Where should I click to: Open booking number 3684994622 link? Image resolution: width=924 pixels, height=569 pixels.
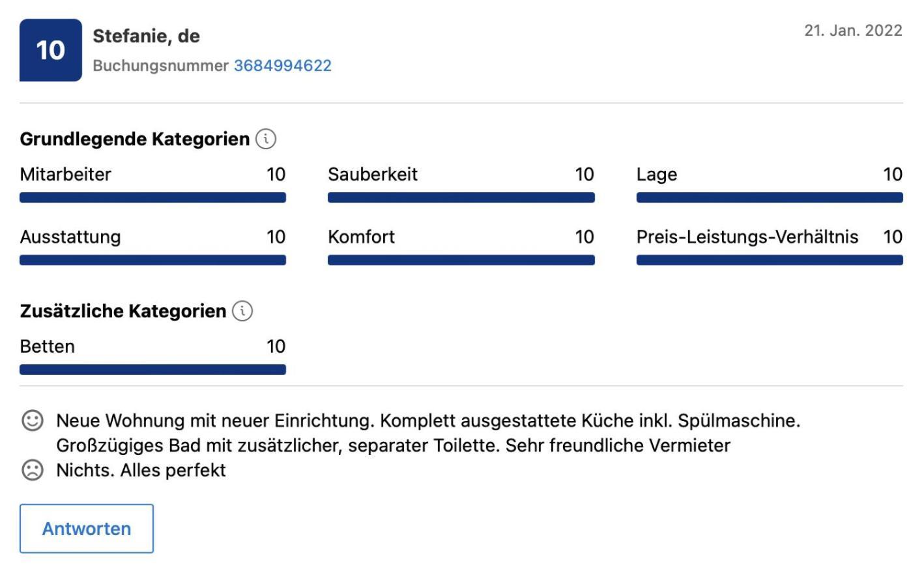283,66
